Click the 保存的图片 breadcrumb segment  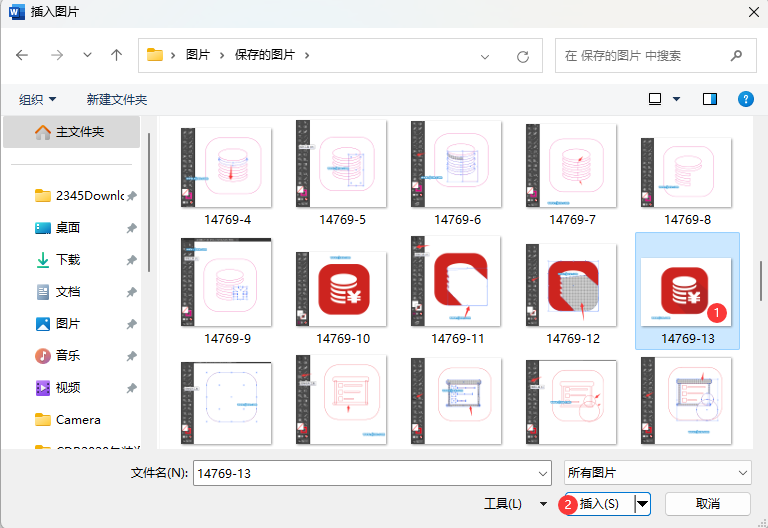click(x=265, y=55)
